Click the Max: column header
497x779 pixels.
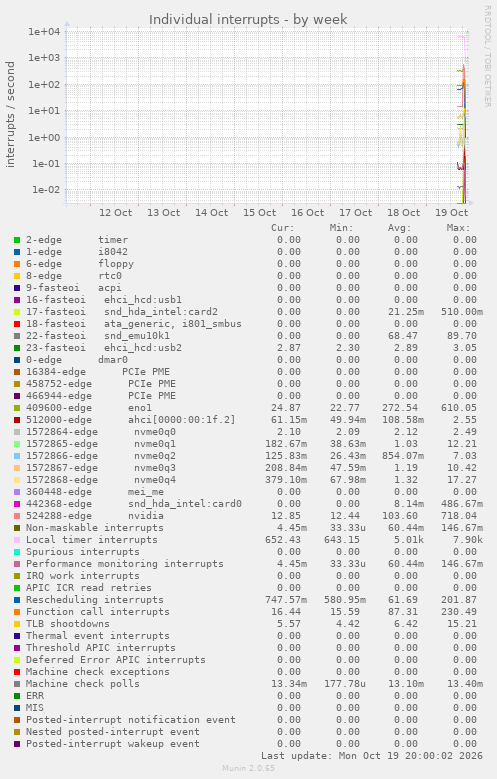[458, 228]
